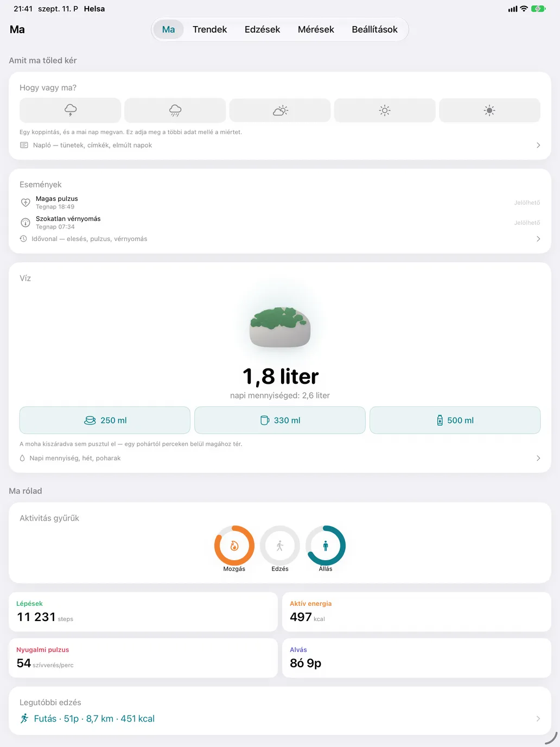Tap the Wi-Fi status icon
Viewport: 560px width, 747px height.
(524, 9)
